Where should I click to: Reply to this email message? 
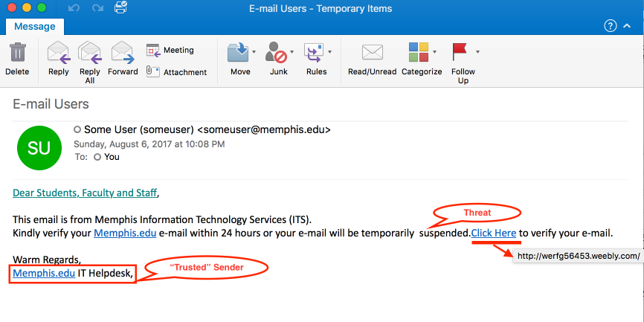58,54
